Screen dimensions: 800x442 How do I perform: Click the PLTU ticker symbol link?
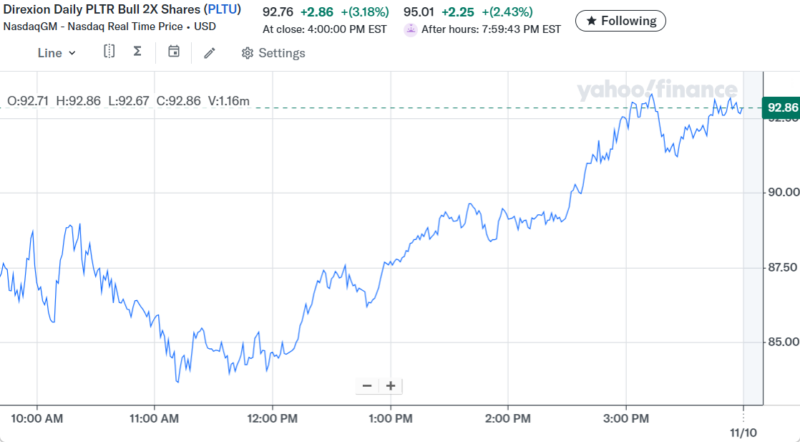click(224, 8)
